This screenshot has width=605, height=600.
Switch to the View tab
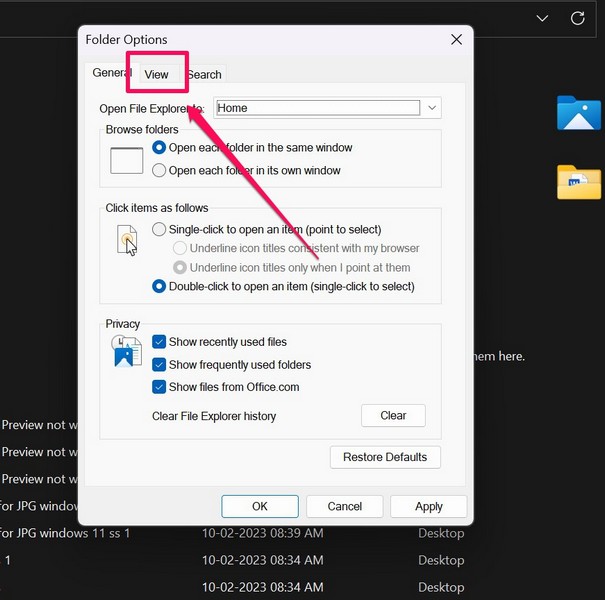[156, 75]
